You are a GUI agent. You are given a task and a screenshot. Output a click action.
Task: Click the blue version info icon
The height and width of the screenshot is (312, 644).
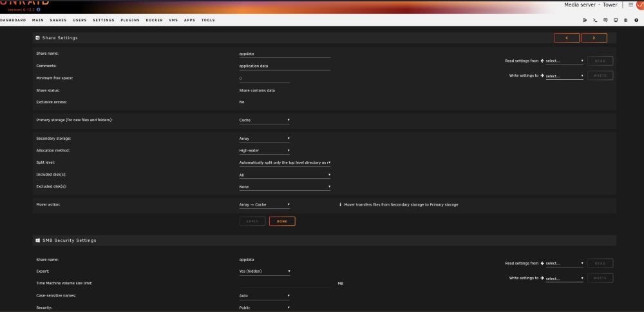point(39,10)
